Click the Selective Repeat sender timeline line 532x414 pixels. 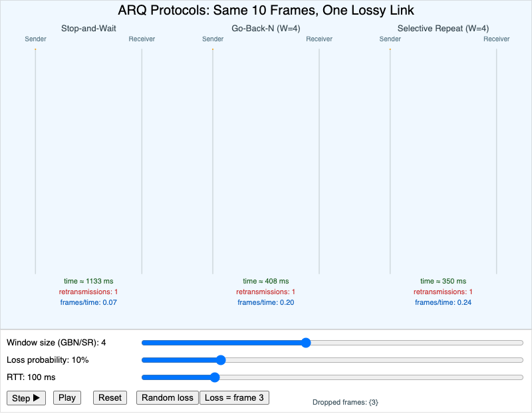tap(390, 161)
